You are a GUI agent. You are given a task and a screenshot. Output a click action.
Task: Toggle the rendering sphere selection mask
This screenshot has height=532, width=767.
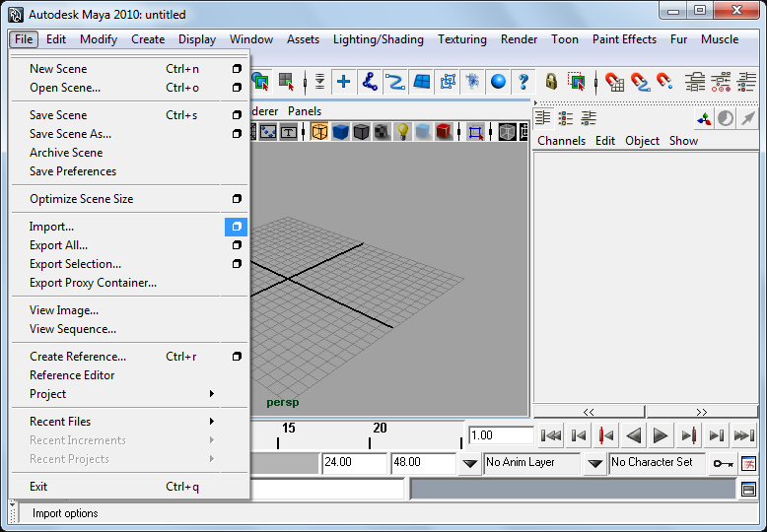[498, 82]
